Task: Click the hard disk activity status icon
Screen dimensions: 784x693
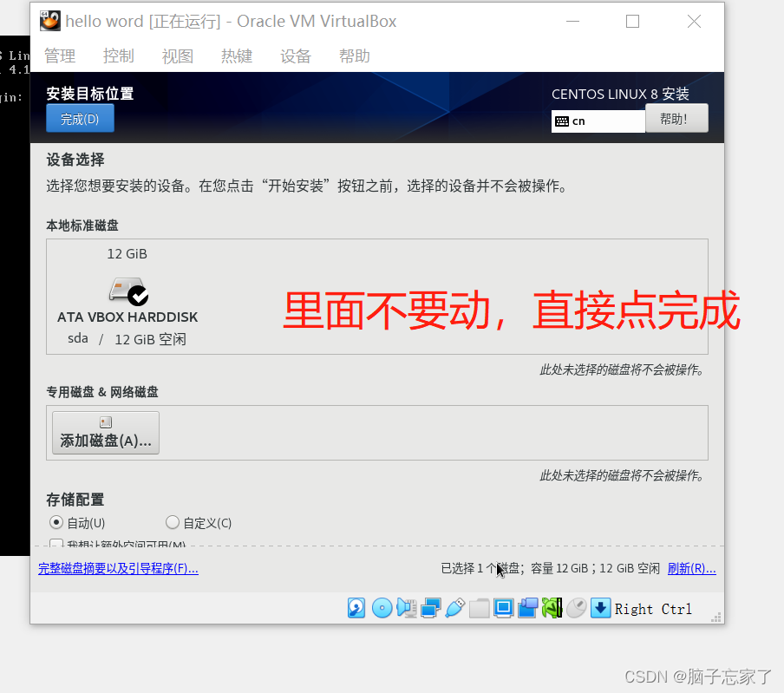Action: click(356, 608)
